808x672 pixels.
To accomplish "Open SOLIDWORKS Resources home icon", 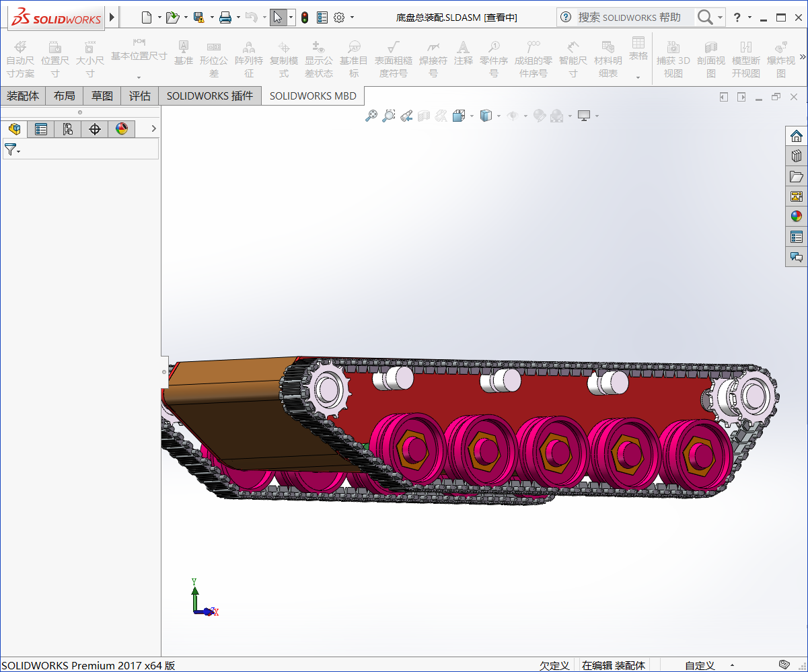I will click(x=797, y=136).
